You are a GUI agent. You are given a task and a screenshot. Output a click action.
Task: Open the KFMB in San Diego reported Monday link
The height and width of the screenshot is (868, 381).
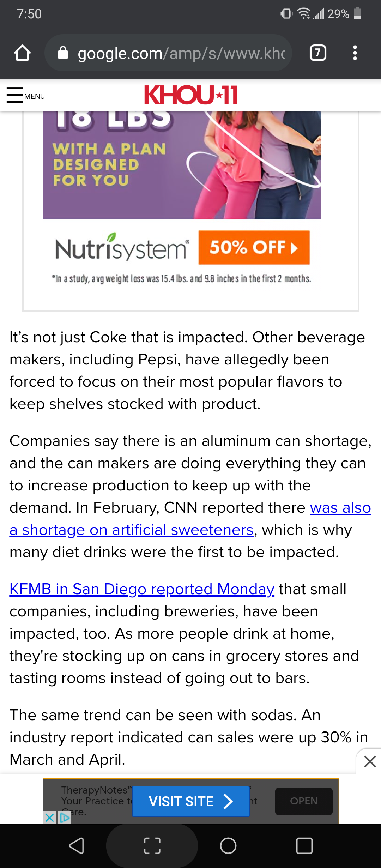142,589
